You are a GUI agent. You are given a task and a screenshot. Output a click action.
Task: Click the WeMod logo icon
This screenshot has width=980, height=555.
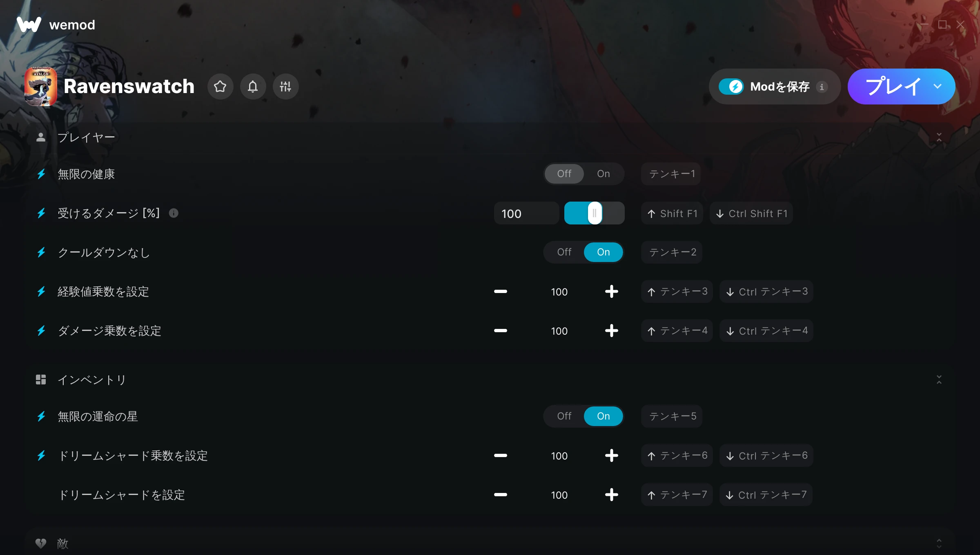click(x=29, y=24)
